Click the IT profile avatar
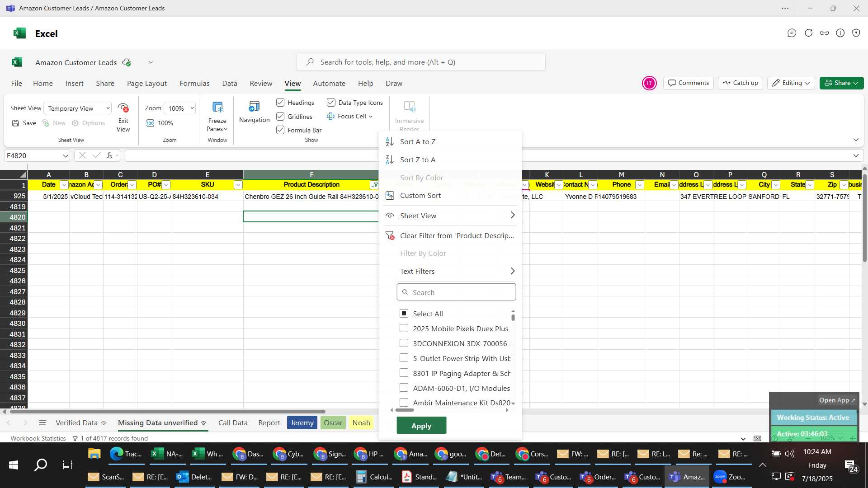 (649, 83)
